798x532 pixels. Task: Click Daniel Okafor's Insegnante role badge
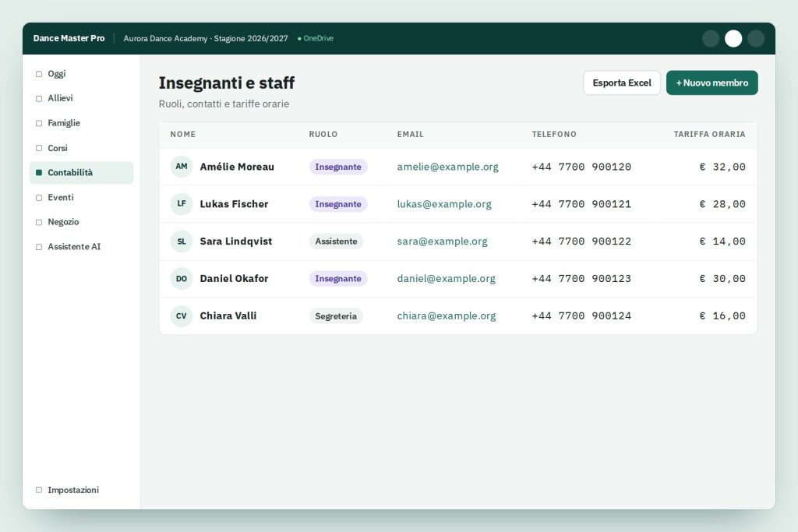point(338,278)
